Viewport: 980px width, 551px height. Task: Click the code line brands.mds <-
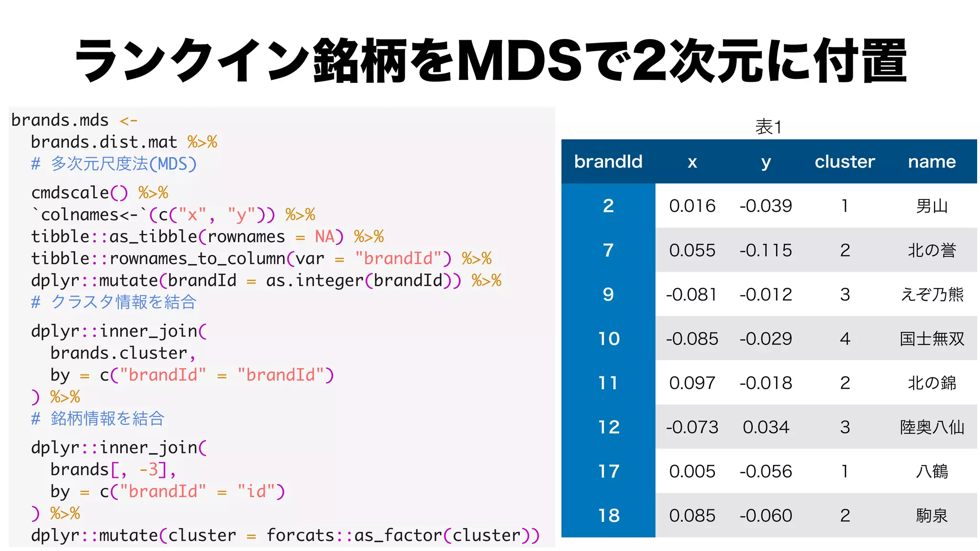[x=74, y=120]
